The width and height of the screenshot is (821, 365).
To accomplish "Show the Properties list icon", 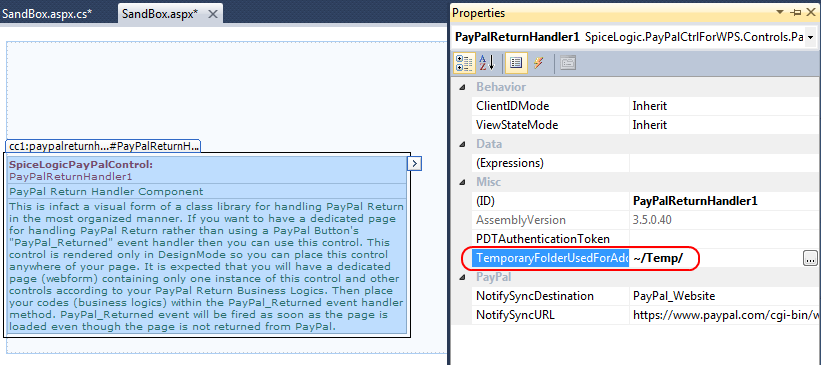I will 516,63.
